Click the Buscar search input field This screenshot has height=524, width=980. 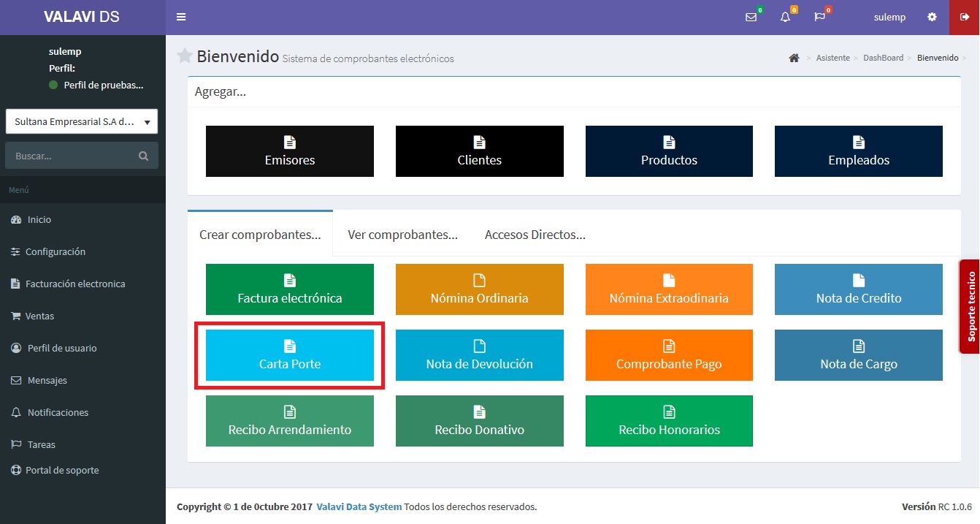(x=72, y=156)
